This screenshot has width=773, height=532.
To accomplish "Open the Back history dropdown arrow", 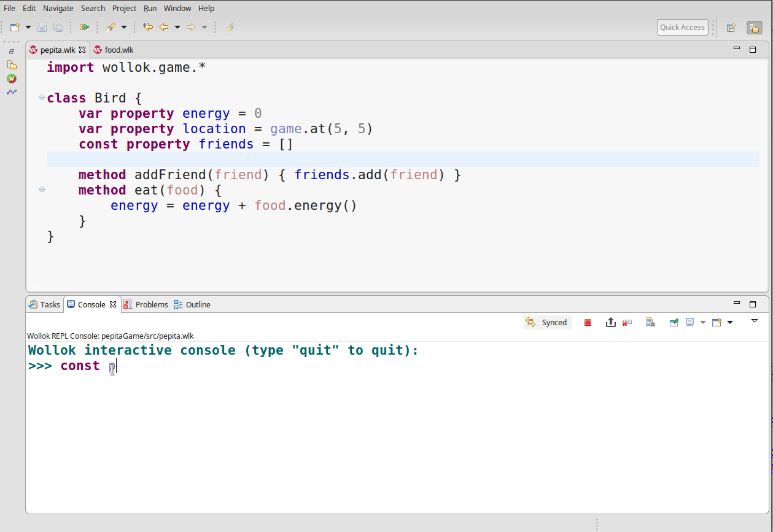I will (177, 27).
